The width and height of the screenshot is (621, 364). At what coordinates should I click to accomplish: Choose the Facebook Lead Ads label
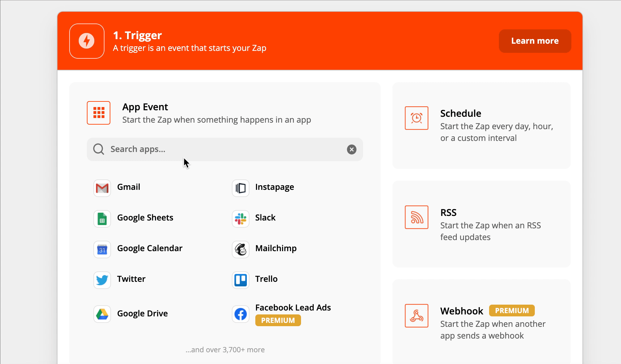[x=293, y=308]
